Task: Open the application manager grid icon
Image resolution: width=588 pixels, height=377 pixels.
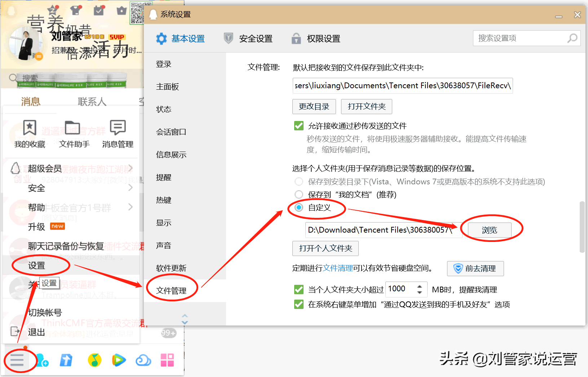Action: coord(167,360)
